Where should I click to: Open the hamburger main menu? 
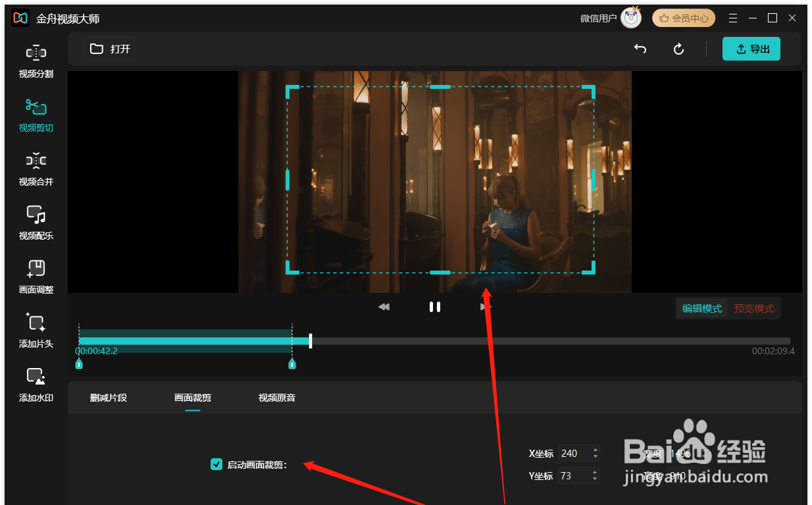pos(733,18)
